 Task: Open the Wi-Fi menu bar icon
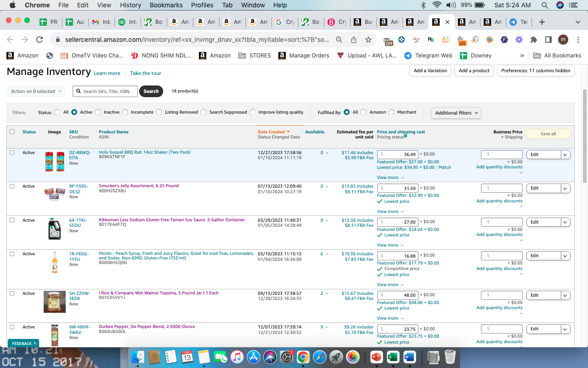click(437, 5)
